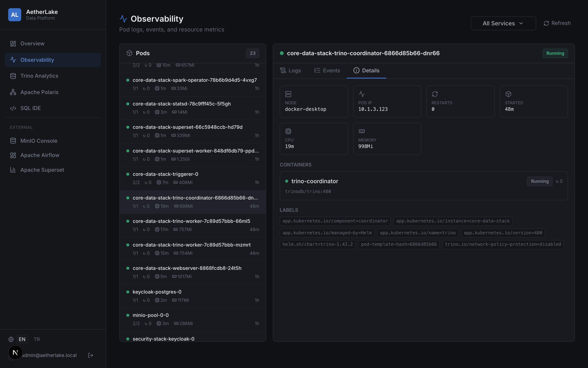Image resolution: width=588 pixels, height=368 pixels.
Task: Go to Apache Polaris
Action: coord(53,92)
